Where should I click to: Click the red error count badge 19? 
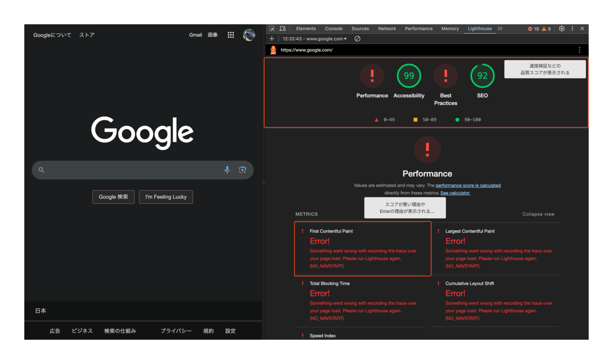click(x=533, y=29)
